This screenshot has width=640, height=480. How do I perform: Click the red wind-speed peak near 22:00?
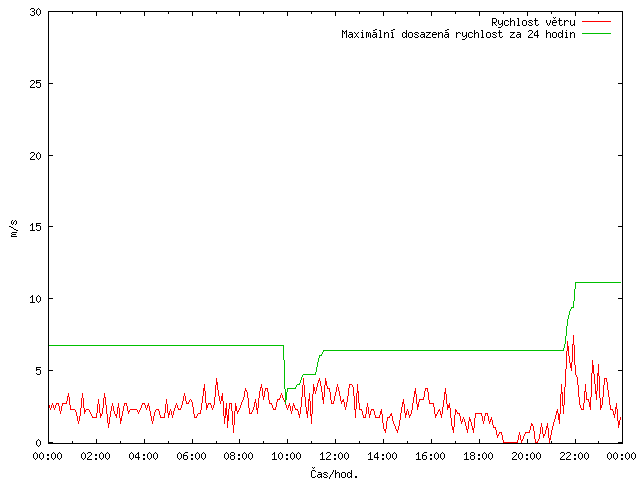[x=573, y=336]
